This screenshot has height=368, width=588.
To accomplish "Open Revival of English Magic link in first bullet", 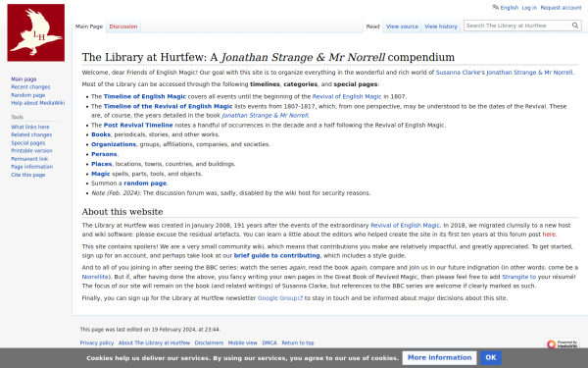I will (x=347, y=96).
